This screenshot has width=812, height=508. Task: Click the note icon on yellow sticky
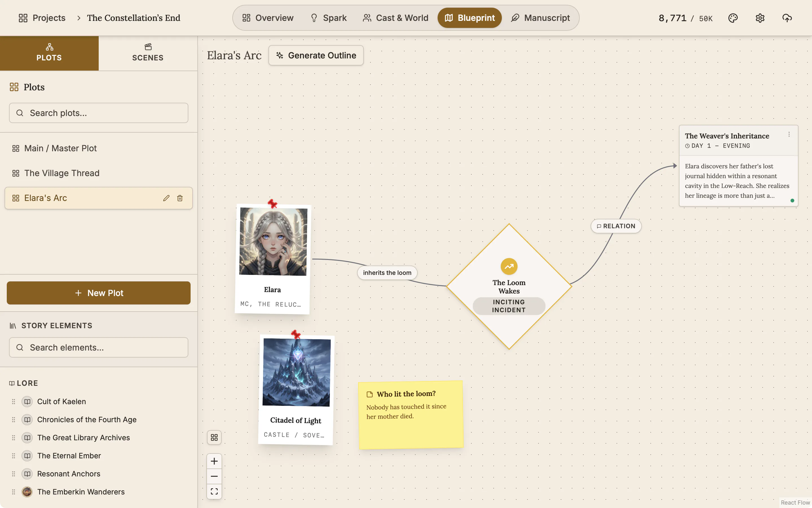tap(370, 395)
